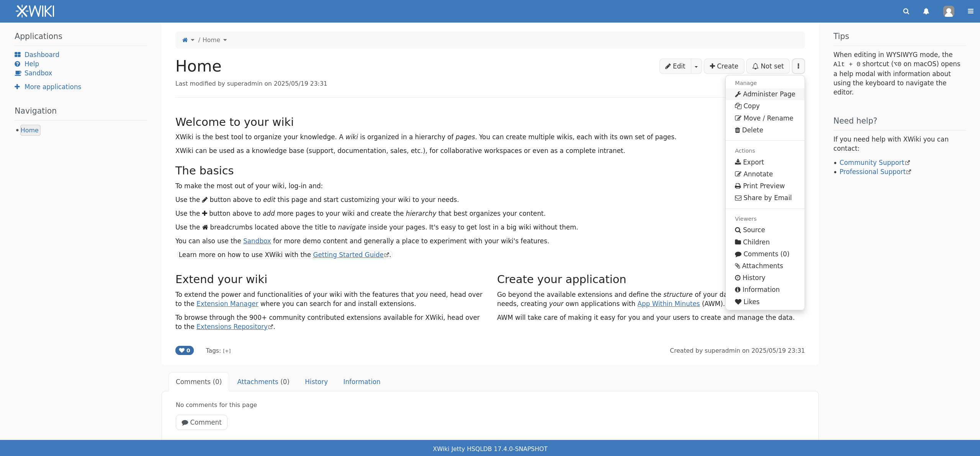Select Information in Viewers menu
Screen dimensions: 980x456
[765, 290]
